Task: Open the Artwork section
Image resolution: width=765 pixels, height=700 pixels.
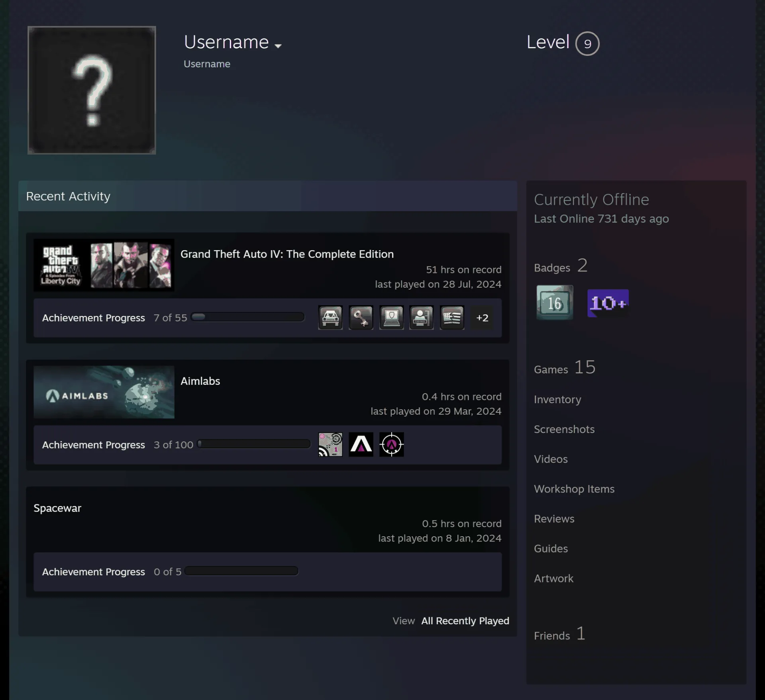Action: [553, 578]
